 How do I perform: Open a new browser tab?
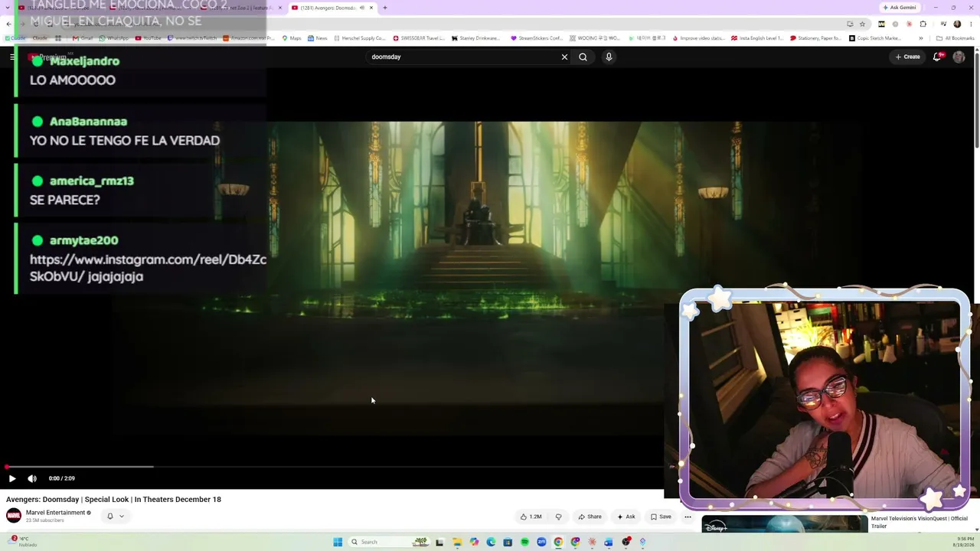click(385, 8)
